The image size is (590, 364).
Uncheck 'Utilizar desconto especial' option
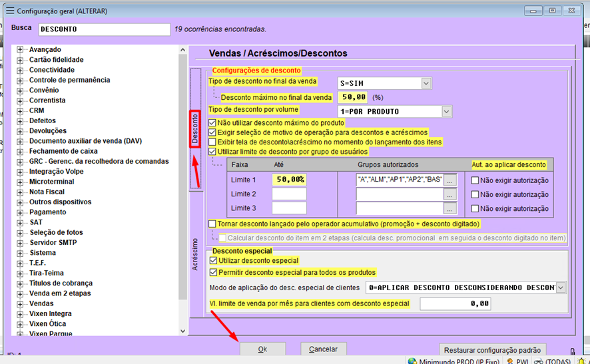coord(214,260)
